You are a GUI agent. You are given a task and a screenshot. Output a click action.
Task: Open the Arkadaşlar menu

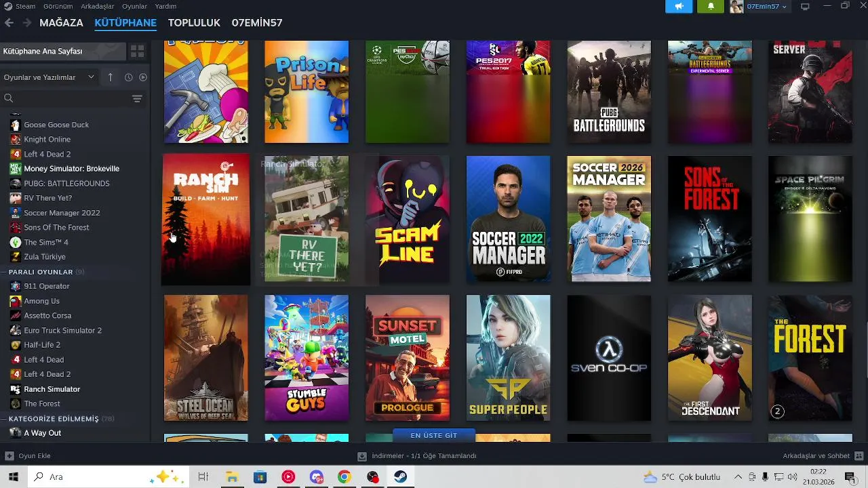pos(97,6)
